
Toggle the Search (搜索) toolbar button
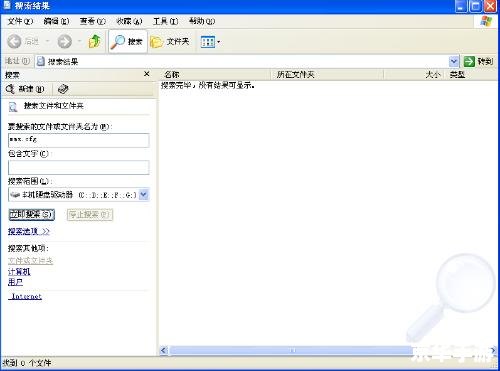pyautogui.click(x=127, y=42)
